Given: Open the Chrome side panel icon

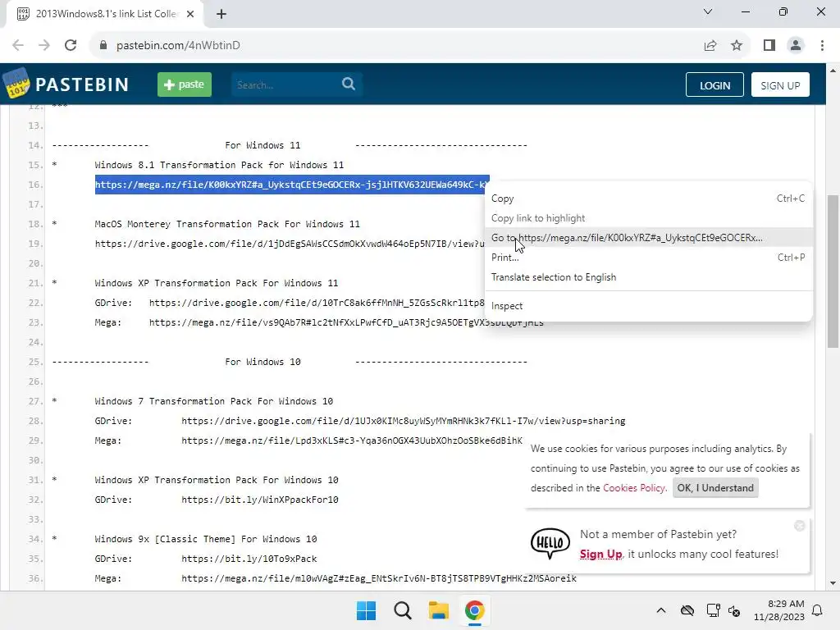Looking at the screenshot, I should 769,46.
